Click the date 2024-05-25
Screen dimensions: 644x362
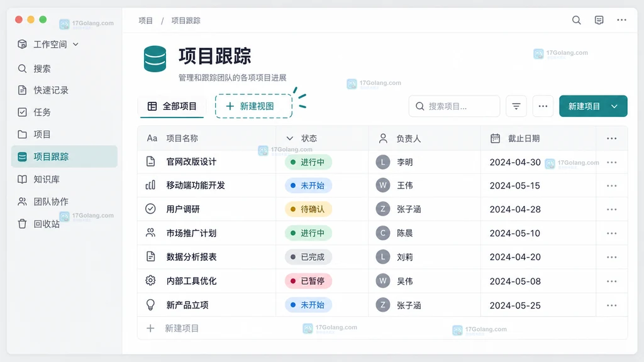515,305
